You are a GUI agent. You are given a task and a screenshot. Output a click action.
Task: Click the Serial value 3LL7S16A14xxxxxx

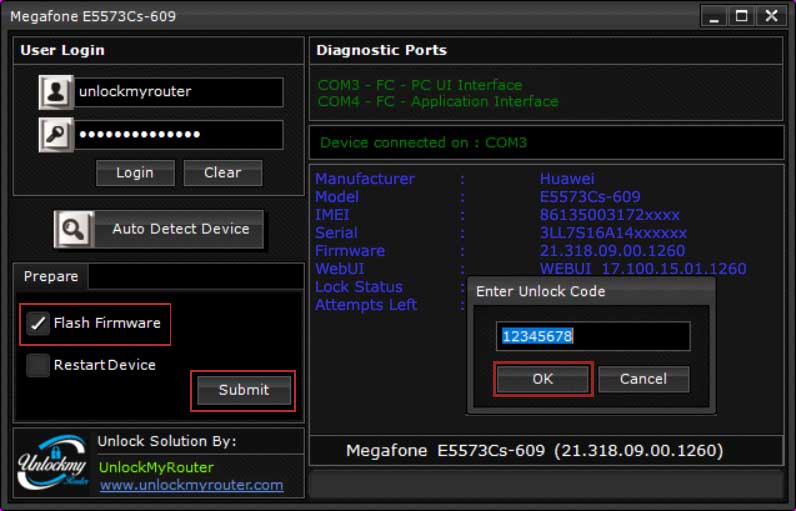coord(613,233)
